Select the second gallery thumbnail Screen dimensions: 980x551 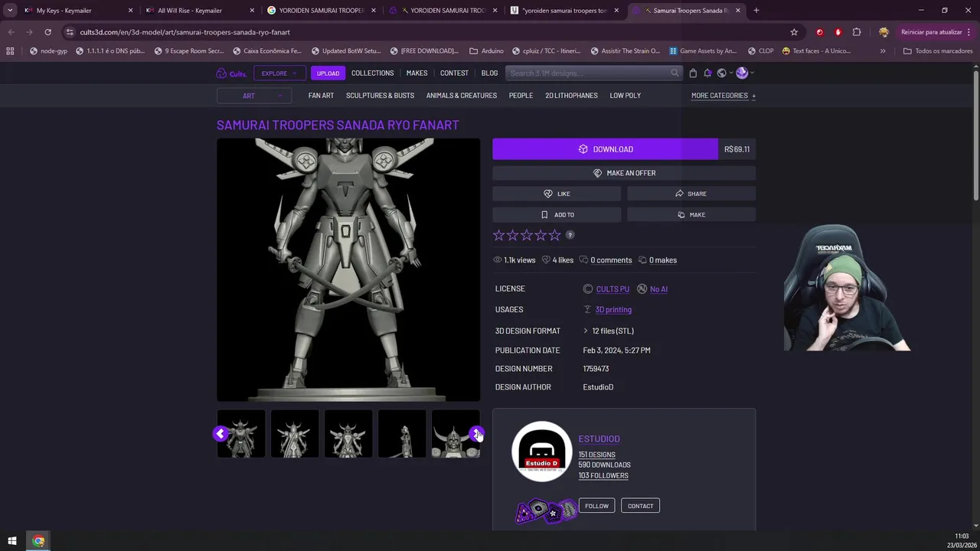pyautogui.click(x=295, y=434)
